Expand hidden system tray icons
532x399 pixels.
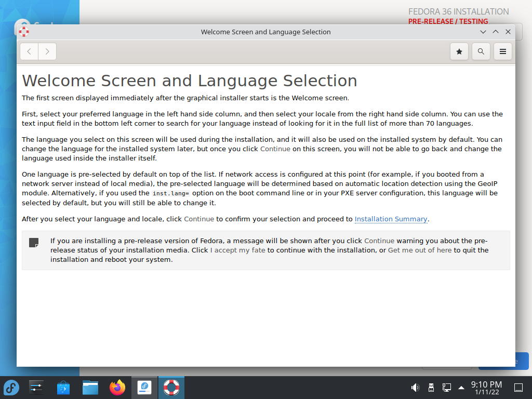[461, 388]
